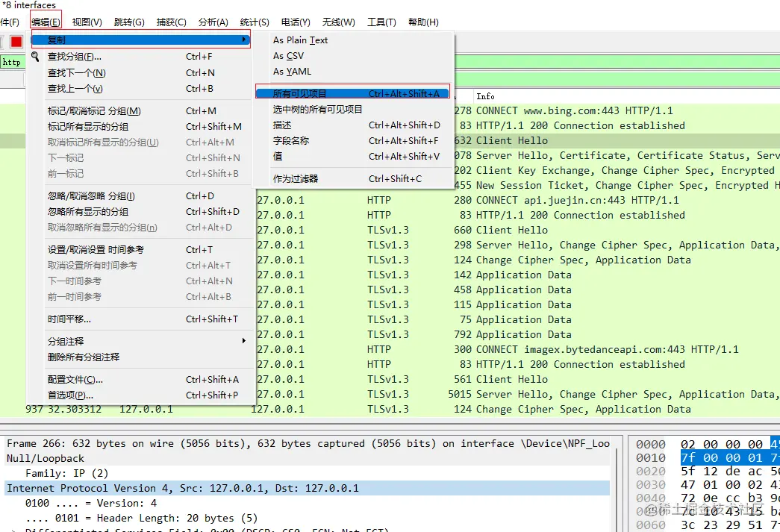Choose 查找分组(F)... menu entry

tap(140, 57)
